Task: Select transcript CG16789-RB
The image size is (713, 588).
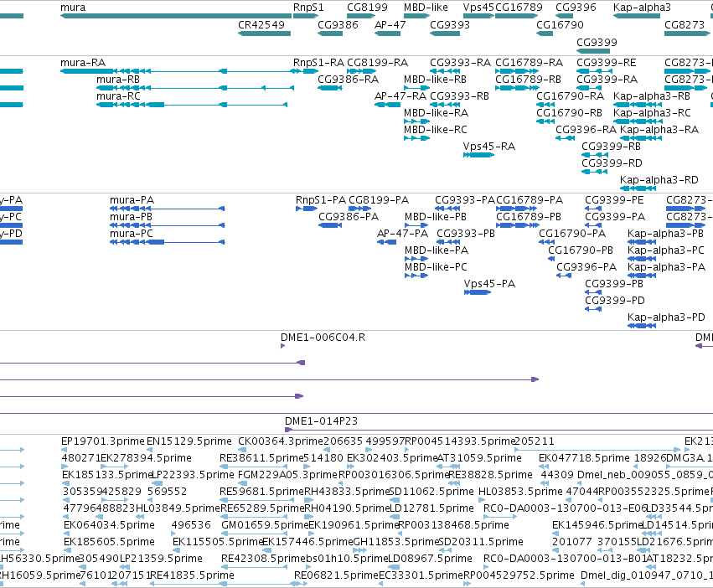Action: 518,88
